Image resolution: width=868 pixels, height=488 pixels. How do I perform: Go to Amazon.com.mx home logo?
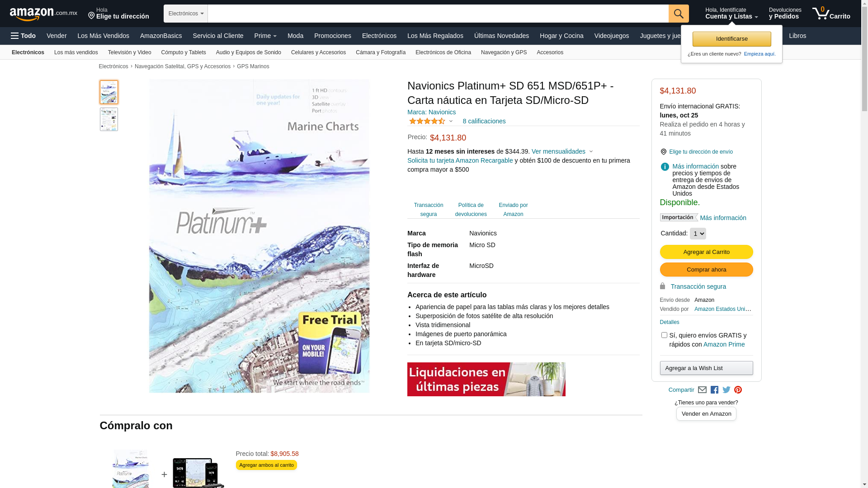point(43,14)
